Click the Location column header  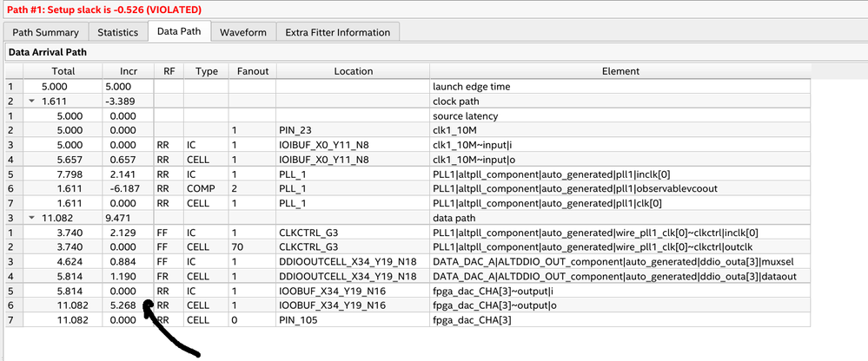[352, 71]
